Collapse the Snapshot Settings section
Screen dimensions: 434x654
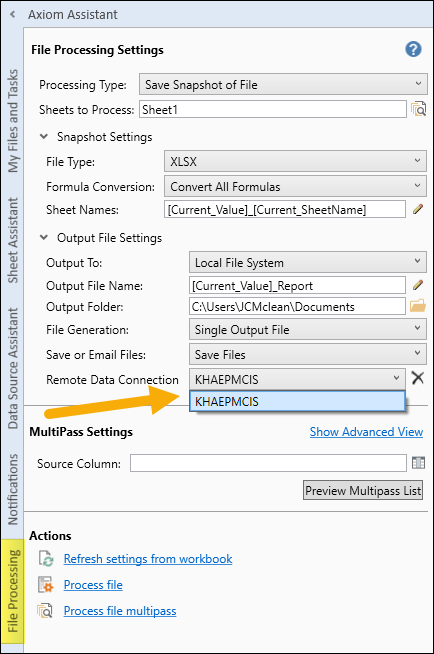coord(44,136)
